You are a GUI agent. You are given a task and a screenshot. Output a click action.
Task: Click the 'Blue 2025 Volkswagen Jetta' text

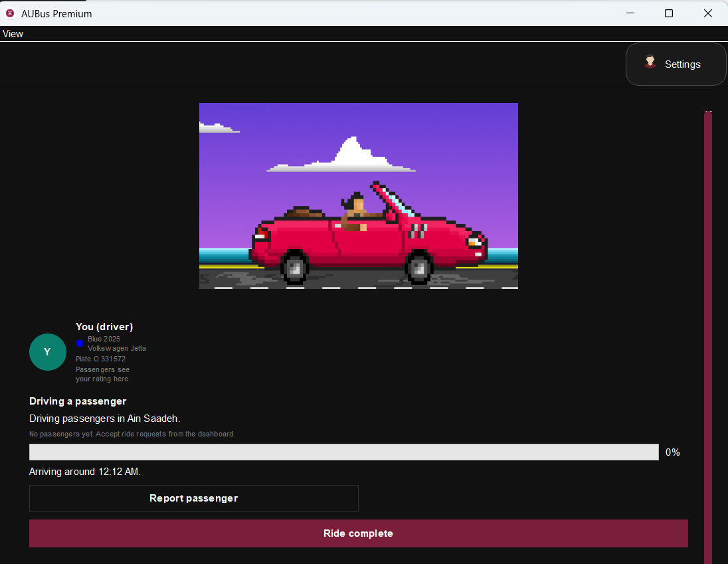pos(117,343)
